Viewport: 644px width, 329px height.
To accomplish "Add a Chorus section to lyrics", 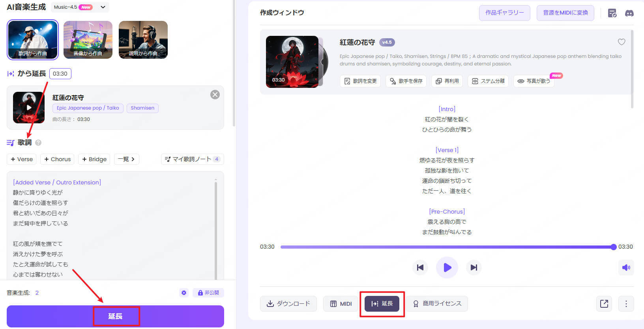I will (x=58, y=159).
